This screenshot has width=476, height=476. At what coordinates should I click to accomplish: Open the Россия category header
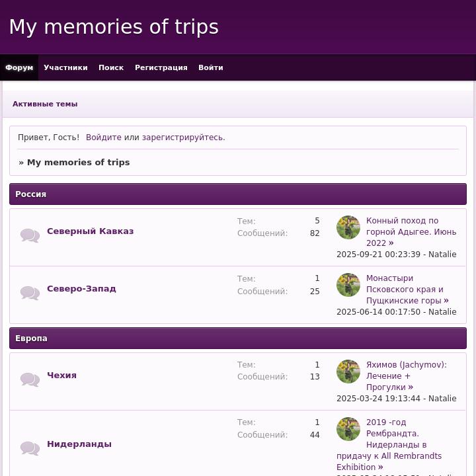tap(31, 194)
